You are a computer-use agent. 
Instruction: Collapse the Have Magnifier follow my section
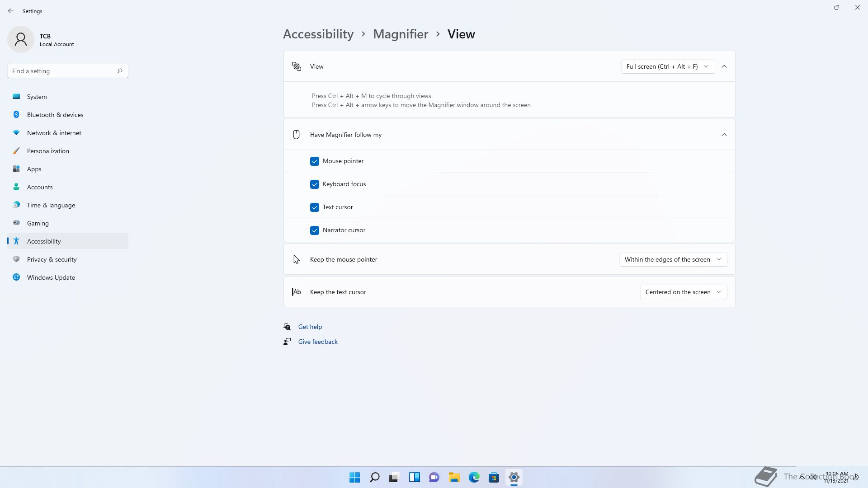[724, 135]
